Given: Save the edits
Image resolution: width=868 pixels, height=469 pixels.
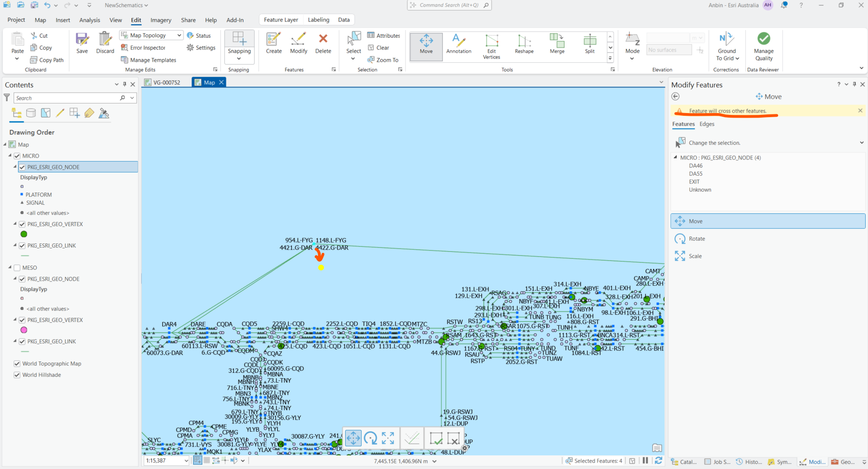Looking at the screenshot, I should (x=82, y=44).
